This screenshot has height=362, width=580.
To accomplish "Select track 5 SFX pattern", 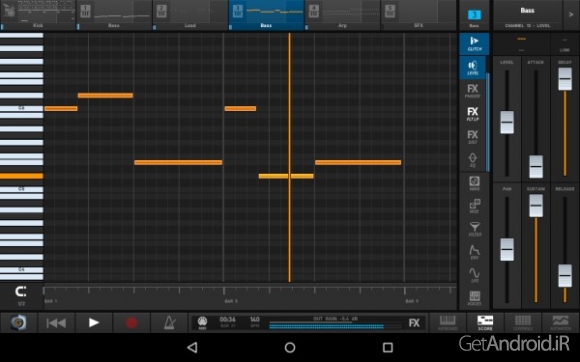I will [419, 15].
